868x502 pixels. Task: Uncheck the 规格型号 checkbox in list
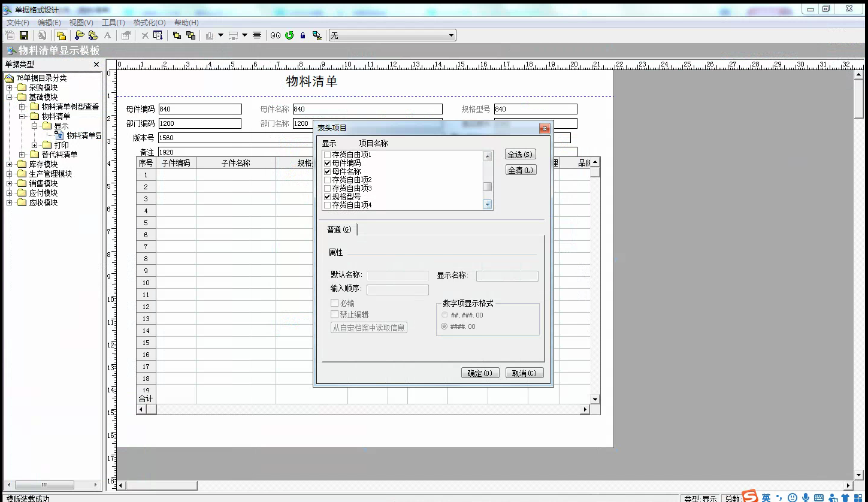pyautogui.click(x=327, y=196)
